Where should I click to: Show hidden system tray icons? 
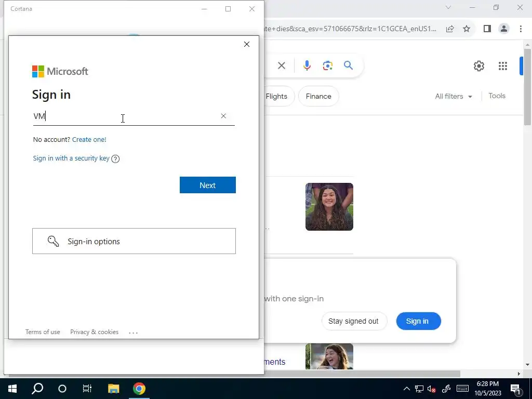pyautogui.click(x=406, y=389)
